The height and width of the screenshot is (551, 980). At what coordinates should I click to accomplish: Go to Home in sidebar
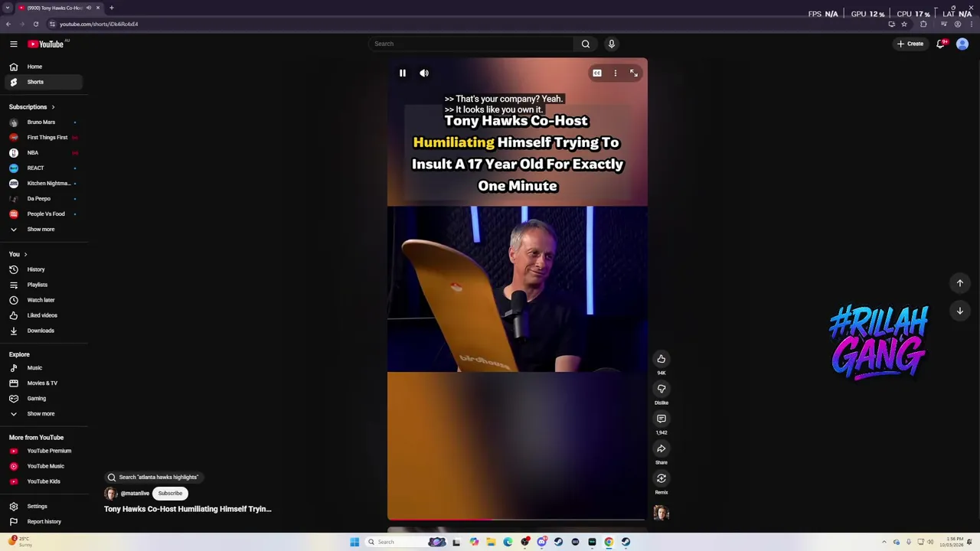(x=44, y=67)
